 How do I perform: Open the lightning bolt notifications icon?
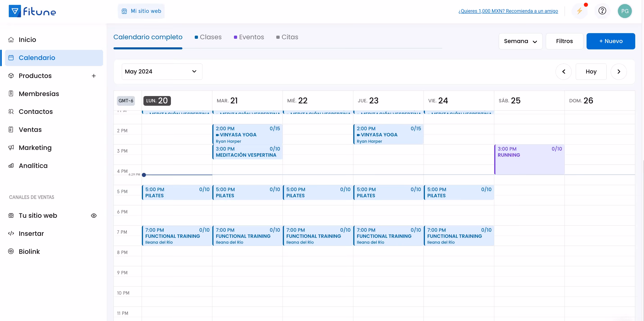click(580, 11)
